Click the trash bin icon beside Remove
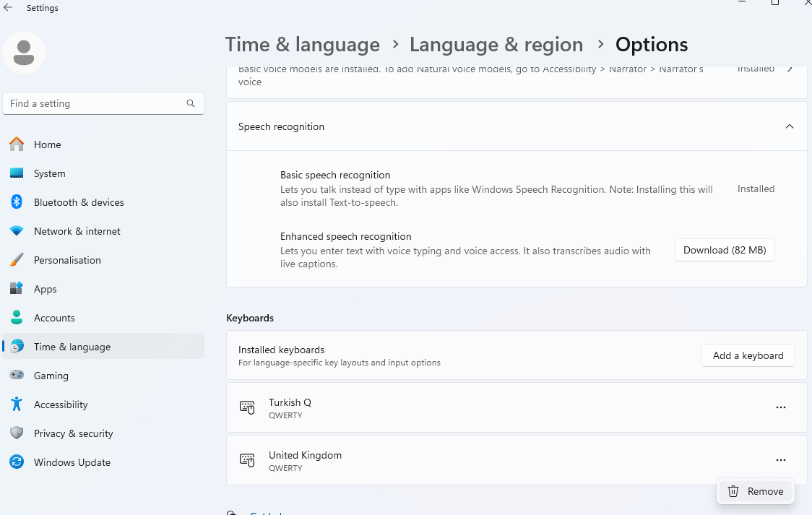 733,491
